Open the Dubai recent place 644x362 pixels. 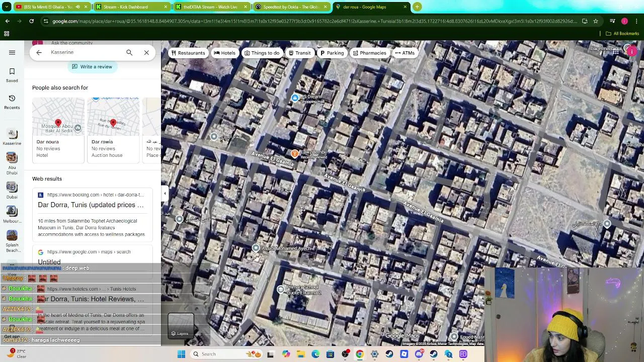12,190
